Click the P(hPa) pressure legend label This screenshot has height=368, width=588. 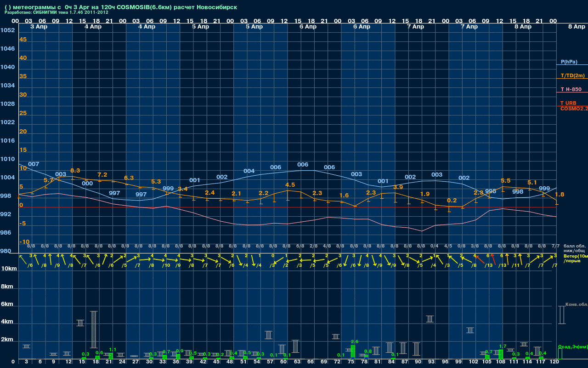coord(569,62)
